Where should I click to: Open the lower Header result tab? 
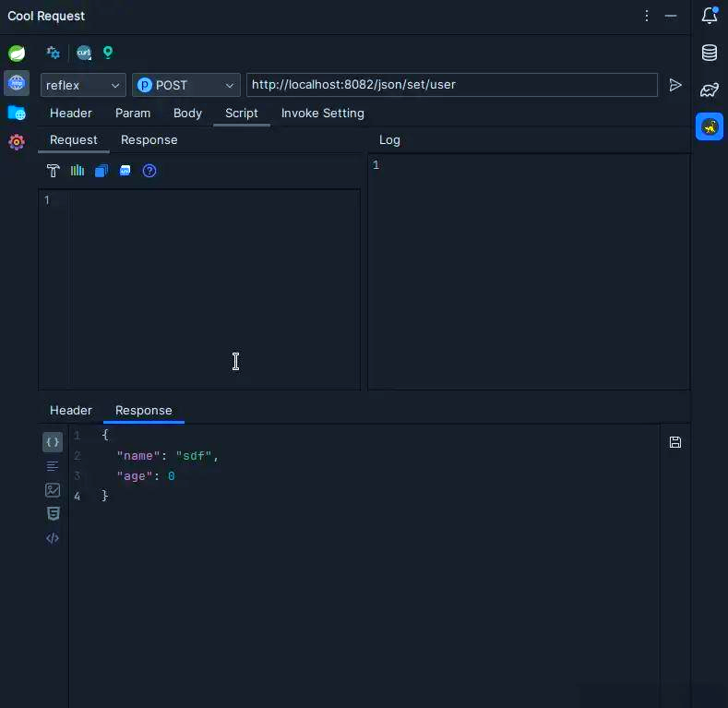(70, 410)
